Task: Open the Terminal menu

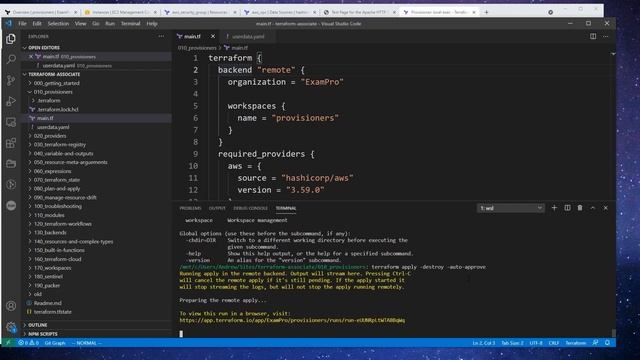Action: pyautogui.click(x=131, y=24)
